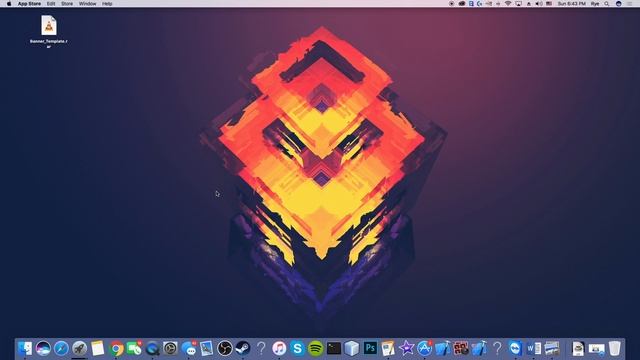640x360 pixels.
Task: Open iTunes from the Dock
Action: point(279,348)
